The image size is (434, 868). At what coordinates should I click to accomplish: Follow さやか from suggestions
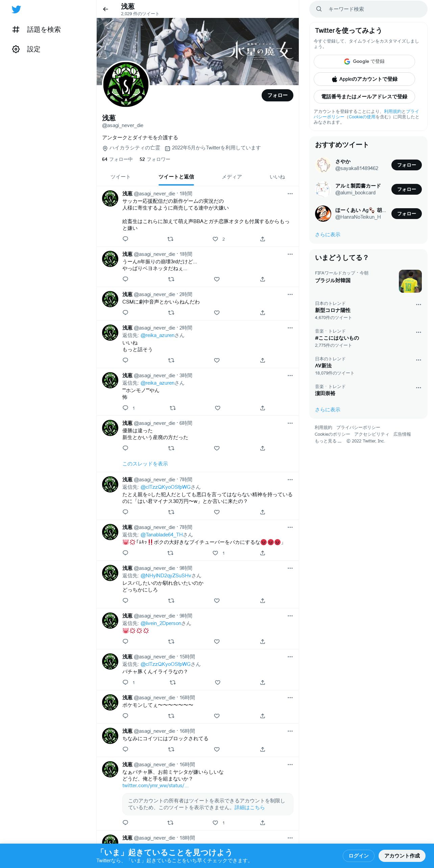[x=407, y=165]
